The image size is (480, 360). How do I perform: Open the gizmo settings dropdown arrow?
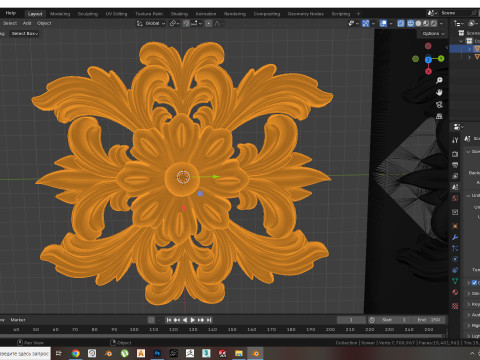(x=373, y=23)
